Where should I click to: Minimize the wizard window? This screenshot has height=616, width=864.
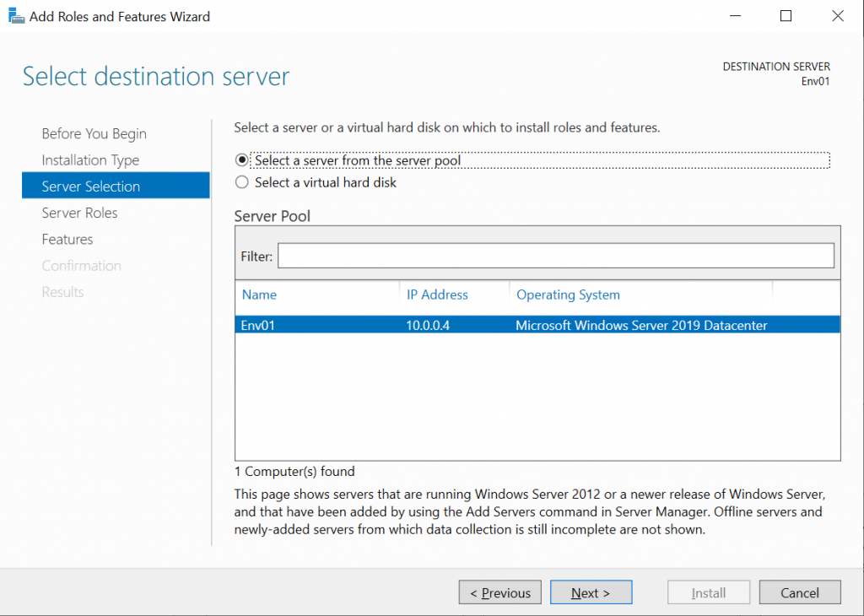click(x=735, y=16)
